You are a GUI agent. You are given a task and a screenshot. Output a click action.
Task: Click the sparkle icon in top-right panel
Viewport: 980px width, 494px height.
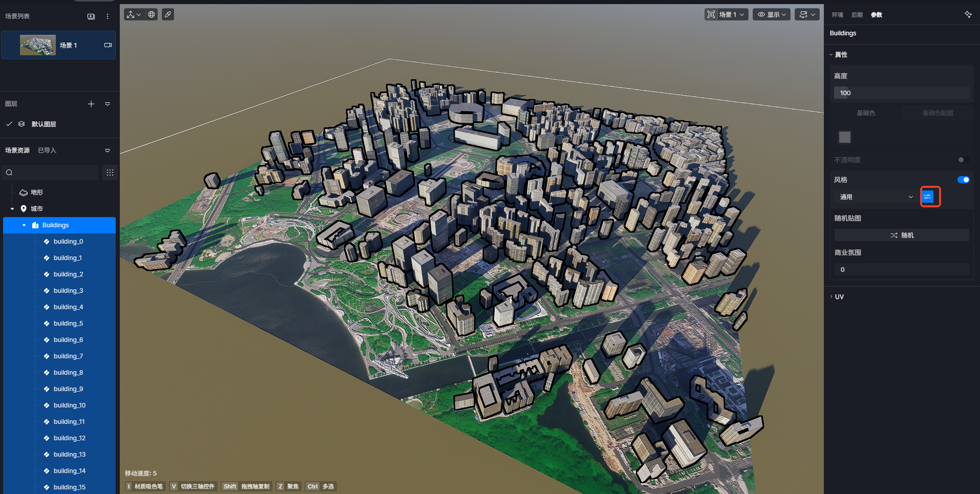coord(968,14)
